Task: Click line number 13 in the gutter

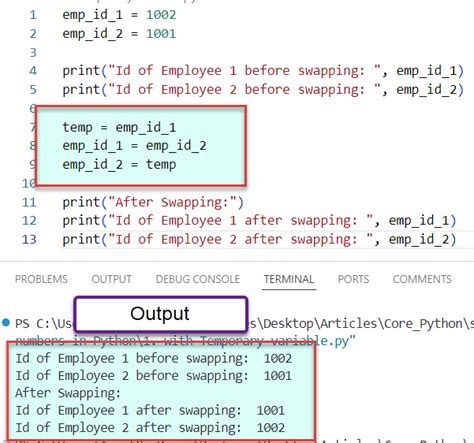Action: (x=29, y=239)
